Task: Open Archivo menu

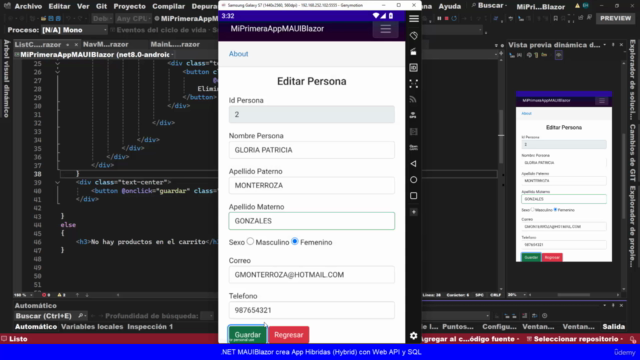Action: click(x=28, y=7)
